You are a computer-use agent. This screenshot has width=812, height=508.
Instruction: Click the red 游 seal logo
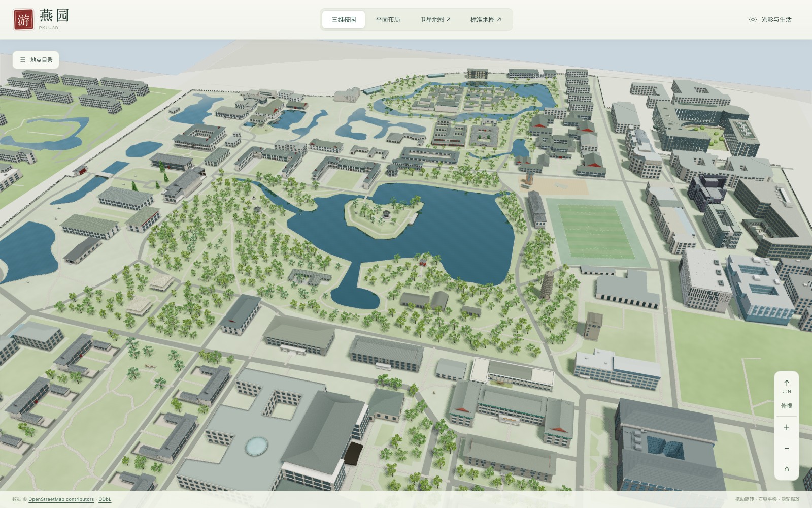(x=23, y=19)
